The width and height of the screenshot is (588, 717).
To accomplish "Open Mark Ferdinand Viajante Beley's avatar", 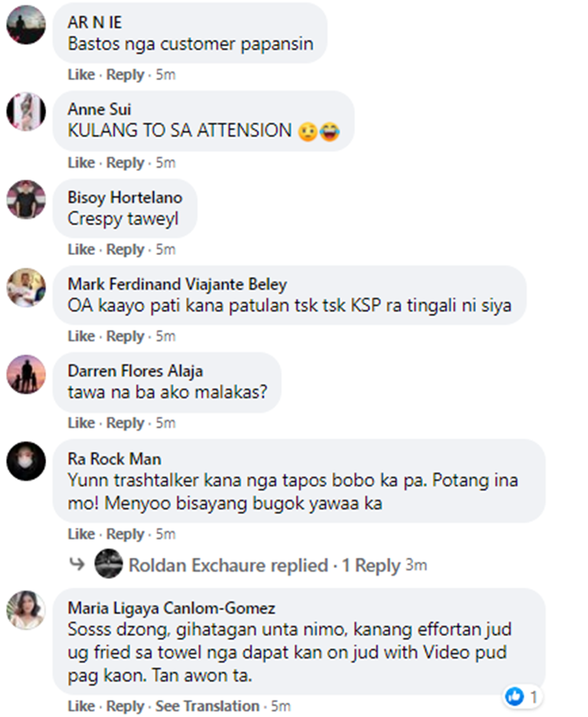I will (26, 288).
